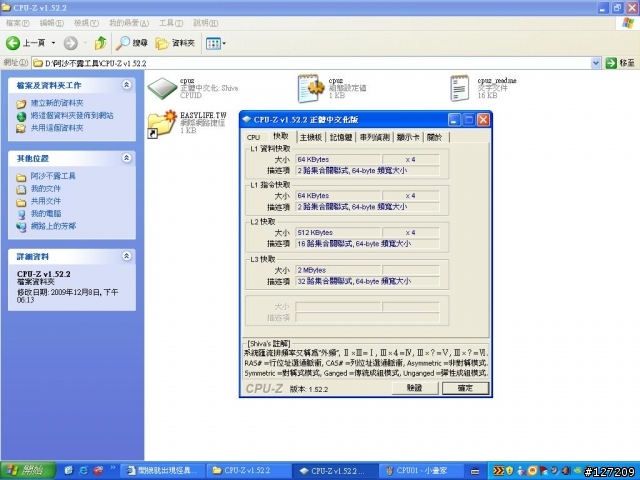Open 阿沙不魯工具 folder in Other Places
Viewport: 640px width, 480px height.
pyautogui.click(x=53, y=176)
